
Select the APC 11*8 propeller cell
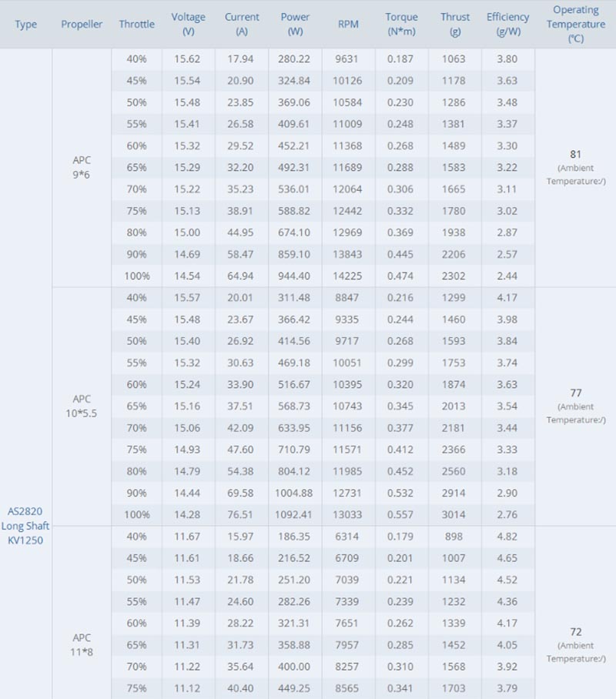point(82,644)
